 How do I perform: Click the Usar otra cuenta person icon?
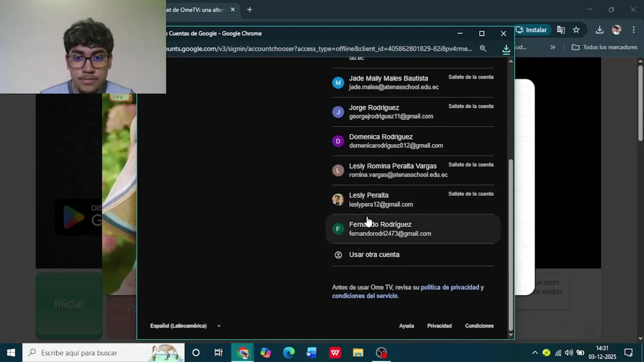(338, 255)
